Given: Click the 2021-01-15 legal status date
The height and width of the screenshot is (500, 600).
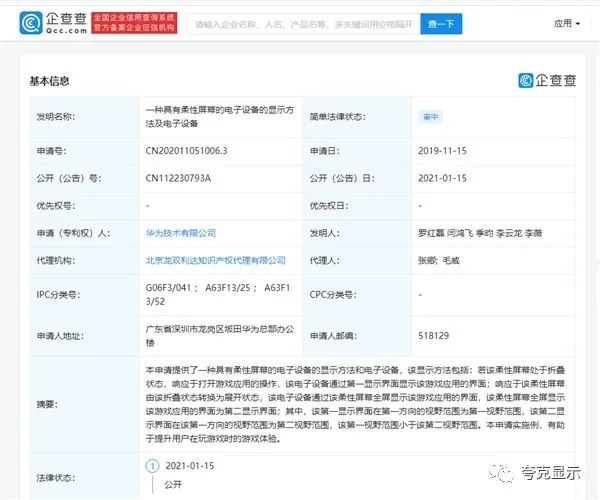Looking at the screenshot, I should 190,466.
